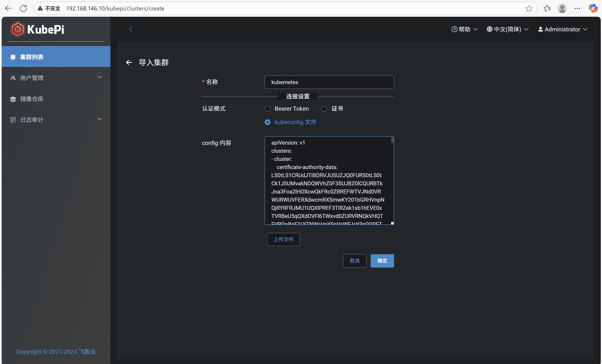Select 证书 certificate authentication mode

(x=324, y=109)
